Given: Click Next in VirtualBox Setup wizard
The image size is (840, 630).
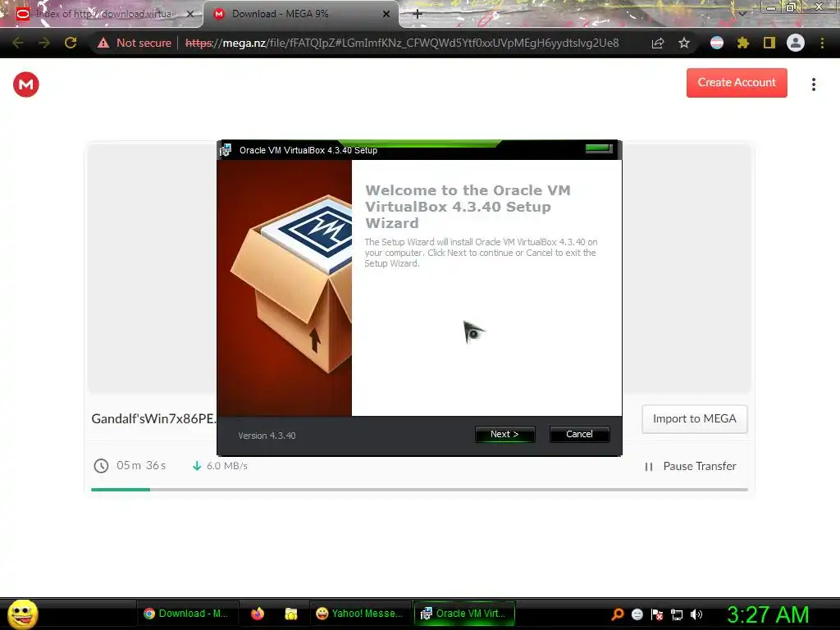Looking at the screenshot, I should pos(504,434).
